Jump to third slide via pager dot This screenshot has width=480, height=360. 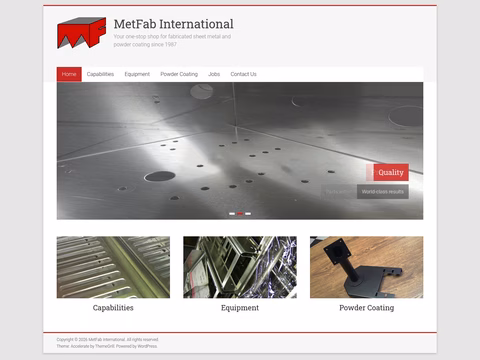(248, 214)
